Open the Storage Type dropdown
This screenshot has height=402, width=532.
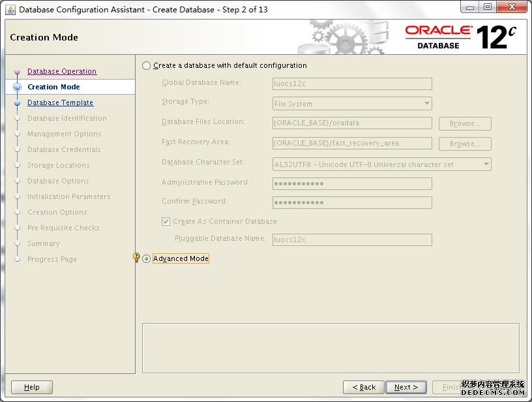(352, 103)
